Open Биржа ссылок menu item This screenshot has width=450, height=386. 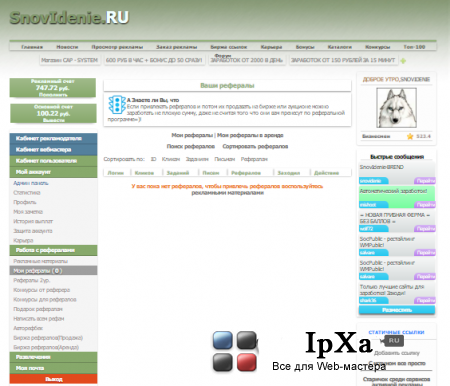(229, 47)
